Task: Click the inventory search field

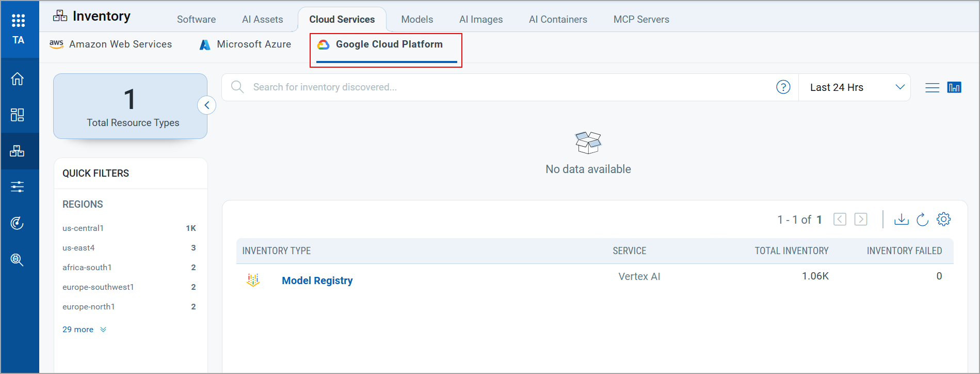Action: (510, 87)
